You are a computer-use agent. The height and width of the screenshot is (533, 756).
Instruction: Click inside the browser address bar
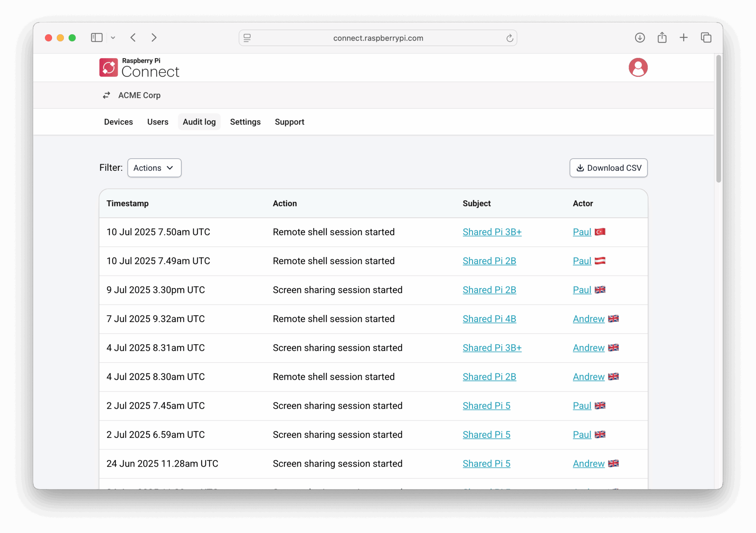tap(378, 38)
